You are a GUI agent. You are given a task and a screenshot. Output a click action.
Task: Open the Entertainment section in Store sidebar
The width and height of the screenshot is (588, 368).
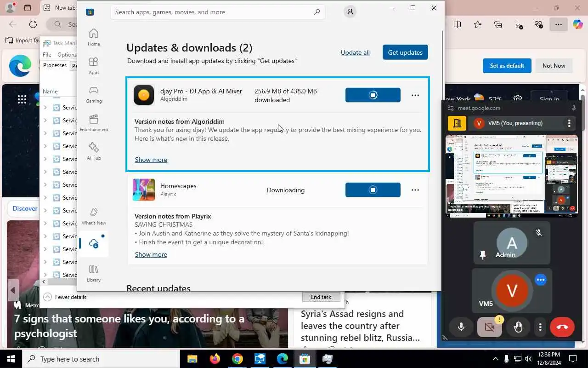point(94,123)
